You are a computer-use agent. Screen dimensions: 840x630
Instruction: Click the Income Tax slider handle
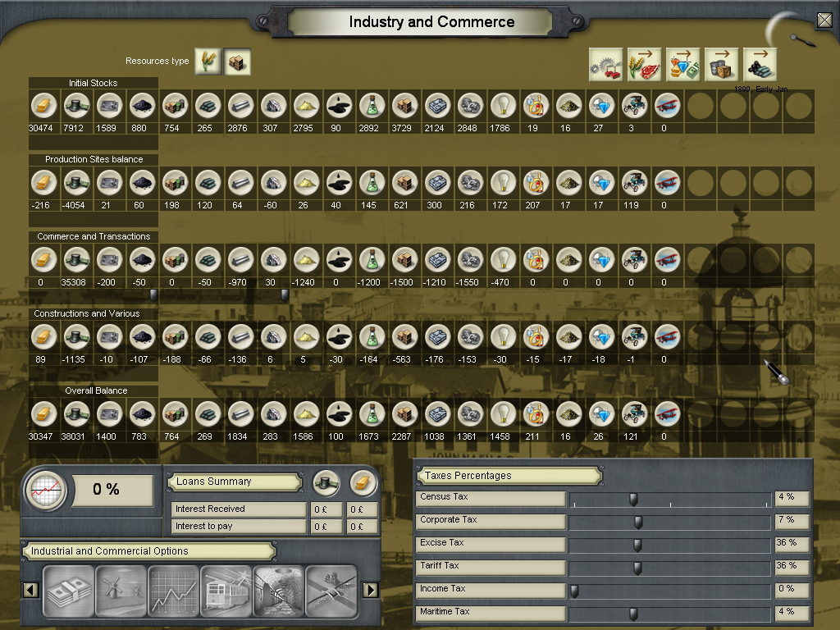click(x=574, y=591)
